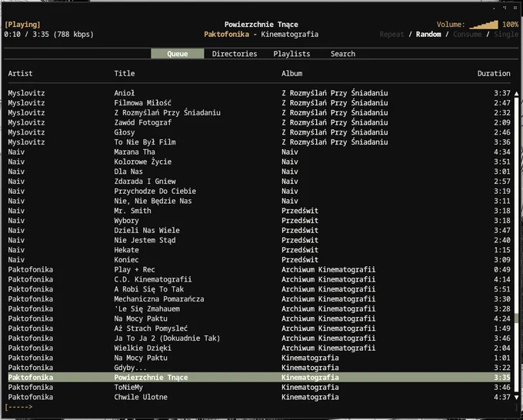Select the song Dla Nas
The height and width of the screenshot is (420, 523).
pyautogui.click(x=259, y=172)
